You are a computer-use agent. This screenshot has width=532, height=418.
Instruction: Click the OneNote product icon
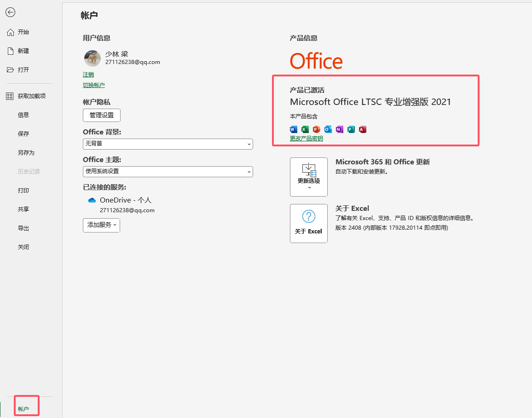click(340, 129)
